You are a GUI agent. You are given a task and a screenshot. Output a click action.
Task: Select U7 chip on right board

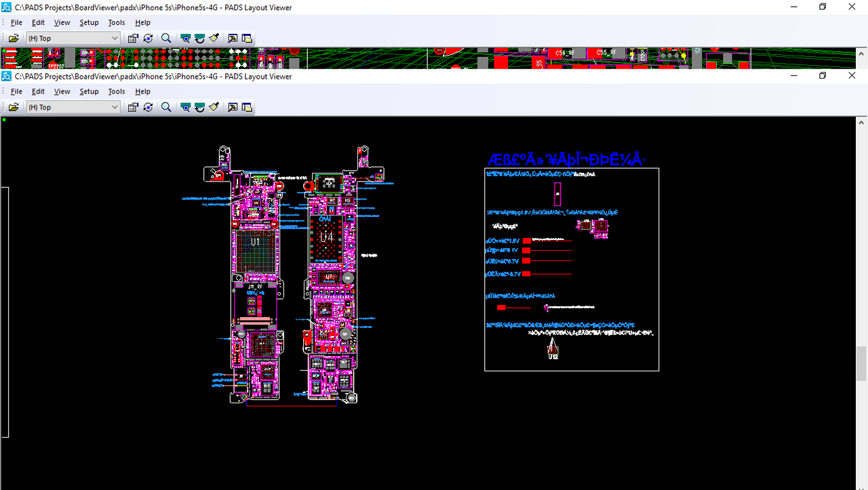click(x=330, y=277)
